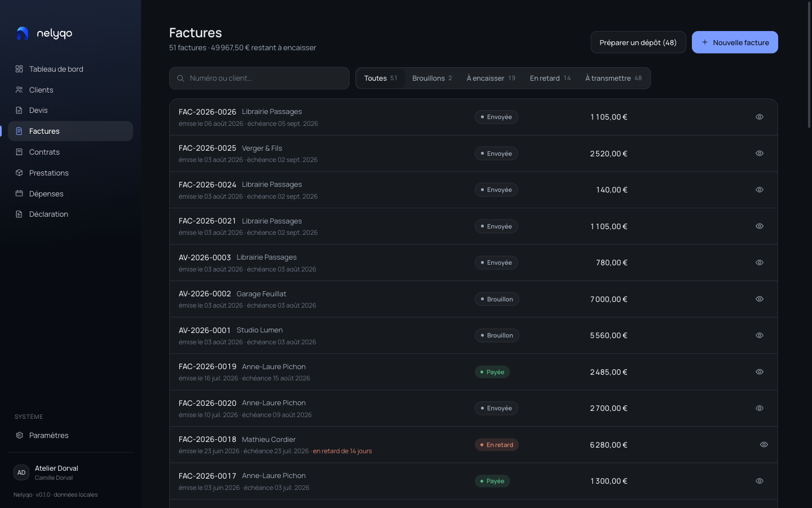Screen dimensions: 812x508
Task: Open Paramètres using the gear icon
Action: pyautogui.click(x=19, y=435)
